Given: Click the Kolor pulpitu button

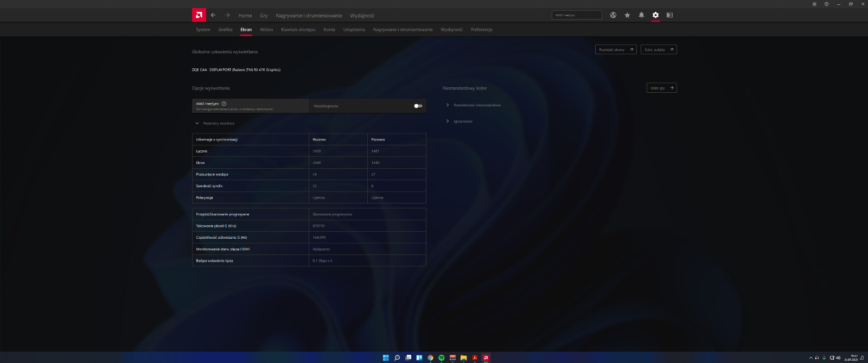Looking at the screenshot, I should (x=659, y=49).
